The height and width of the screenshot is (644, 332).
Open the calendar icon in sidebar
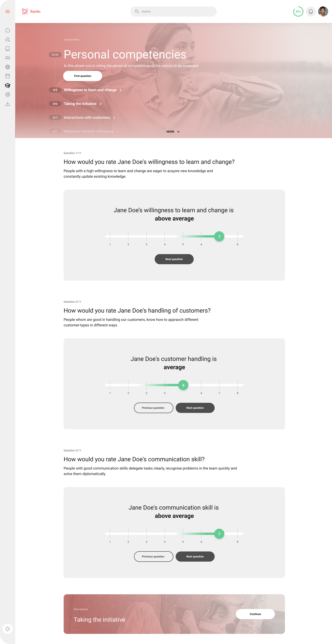coord(7,76)
